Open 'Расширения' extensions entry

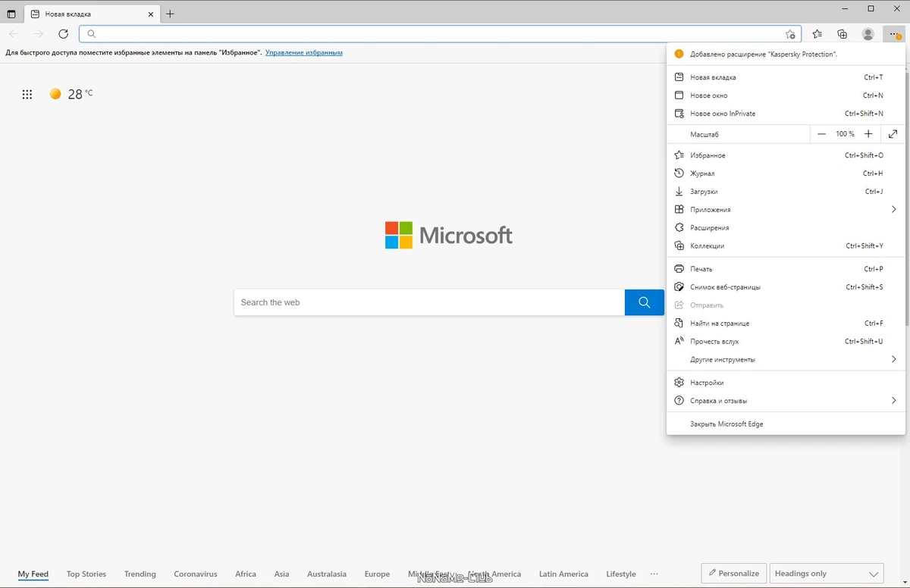(786, 228)
